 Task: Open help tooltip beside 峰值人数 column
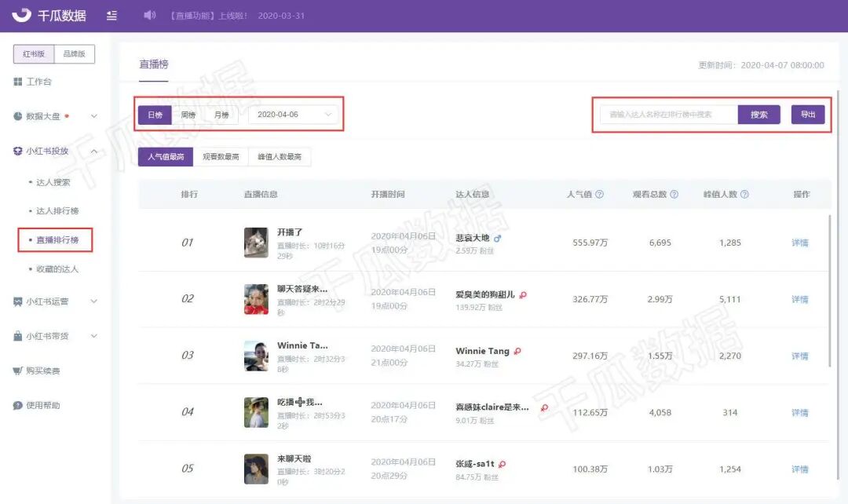pyautogui.click(x=744, y=194)
